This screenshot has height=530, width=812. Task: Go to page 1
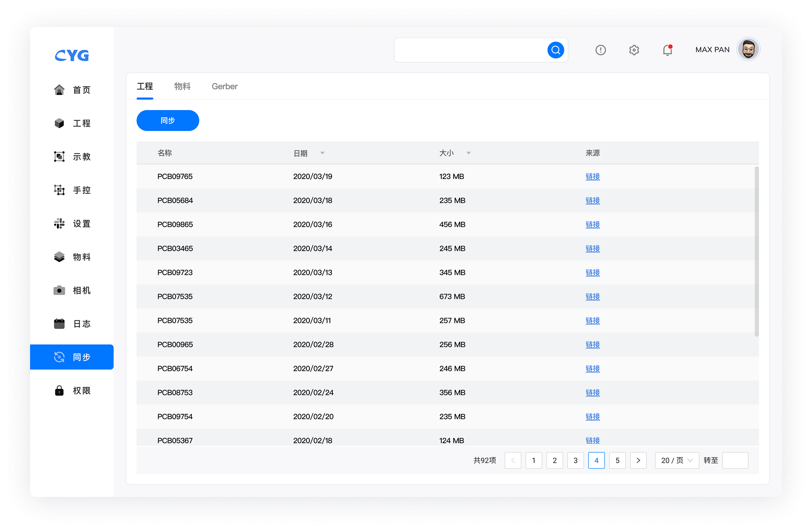tap(534, 460)
